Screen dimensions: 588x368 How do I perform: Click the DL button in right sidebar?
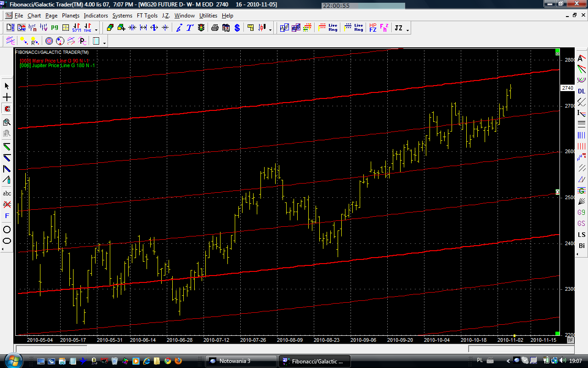point(582,91)
